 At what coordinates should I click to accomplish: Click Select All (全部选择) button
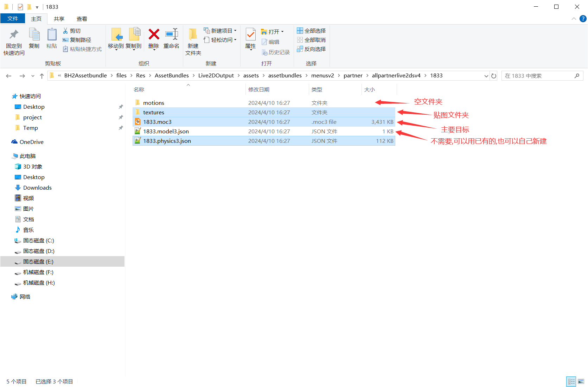pos(312,31)
